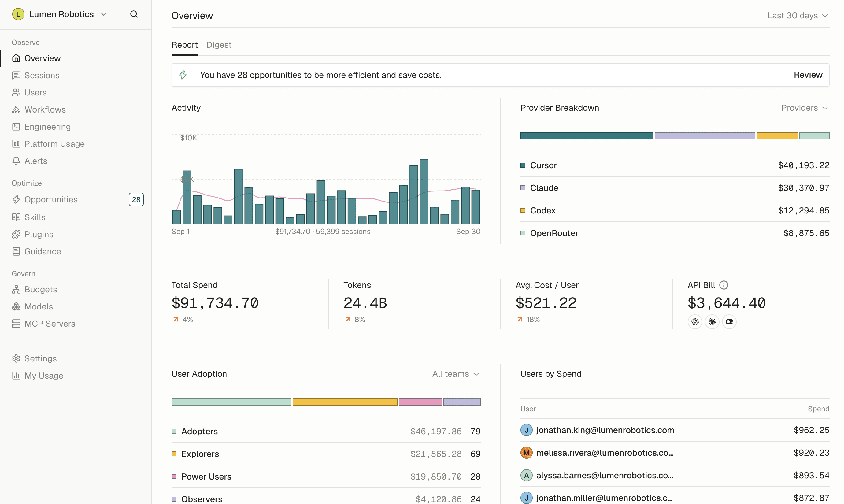The height and width of the screenshot is (504, 844).
Task: Click the Skills book icon
Action: pyautogui.click(x=16, y=217)
